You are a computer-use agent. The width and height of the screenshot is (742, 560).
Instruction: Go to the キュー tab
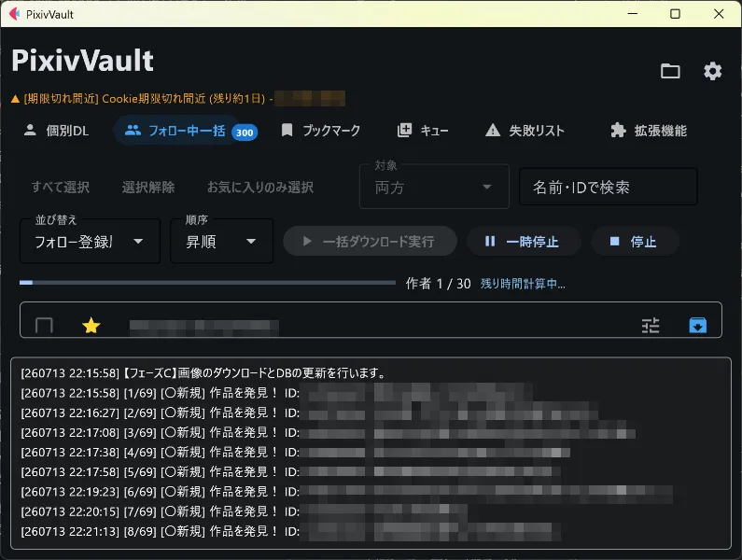tap(423, 131)
